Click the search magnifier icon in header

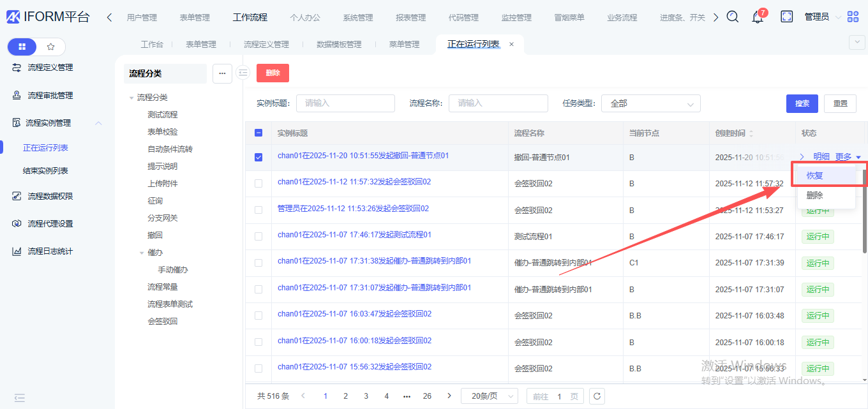(733, 17)
